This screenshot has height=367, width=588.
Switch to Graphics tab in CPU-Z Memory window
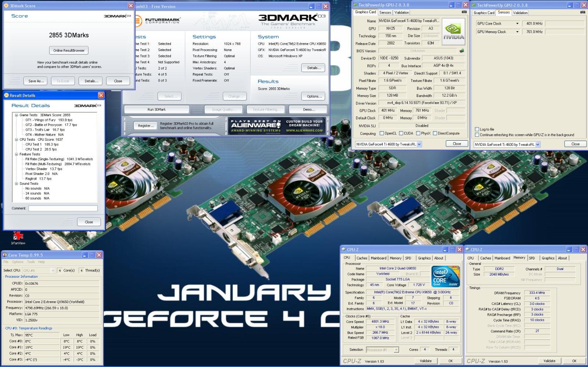click(x=548, y=258)
